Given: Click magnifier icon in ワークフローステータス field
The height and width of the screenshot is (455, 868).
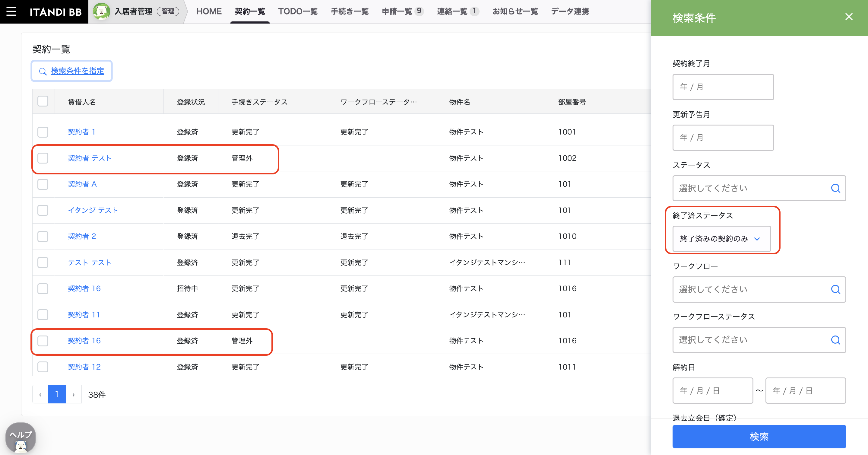Looking at the screenshot, I should click(835, 340).
